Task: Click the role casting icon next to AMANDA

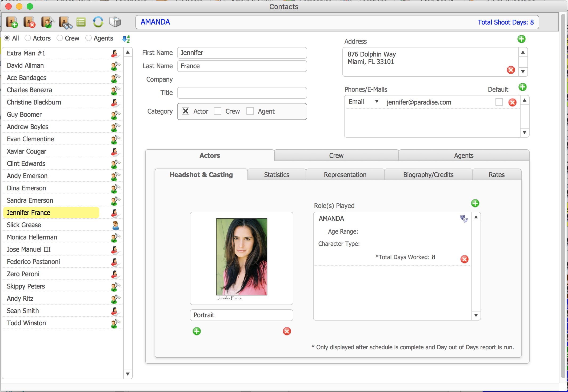Action: click(x=463, y=218)
